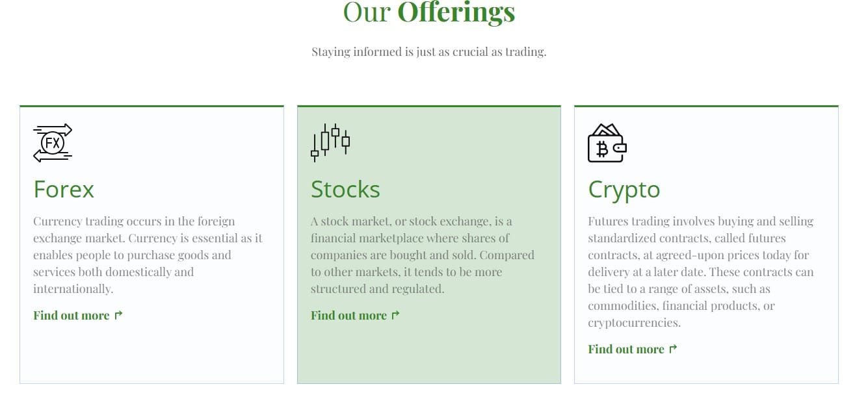Click the tagline about staying informed
The image size is (868, 393).
[x=429, y=51]
